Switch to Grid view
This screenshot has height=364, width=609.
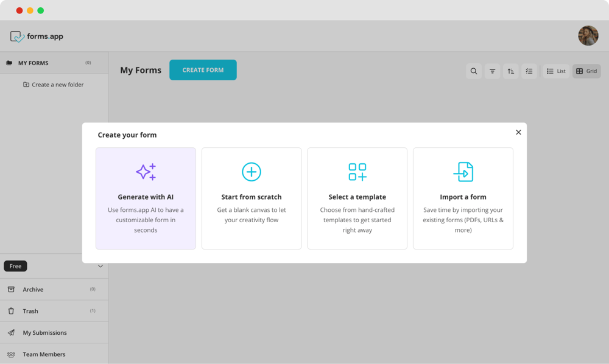(586, 71)
